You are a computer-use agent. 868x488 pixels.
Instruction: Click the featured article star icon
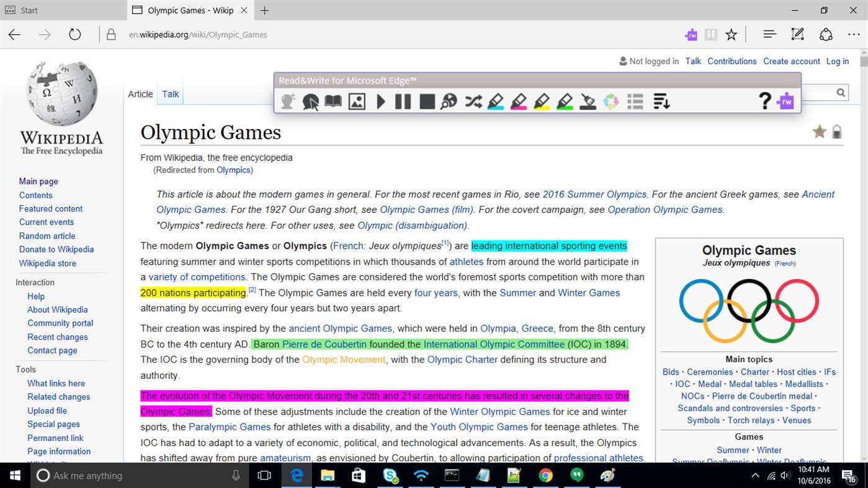click(x=820, y=131)
